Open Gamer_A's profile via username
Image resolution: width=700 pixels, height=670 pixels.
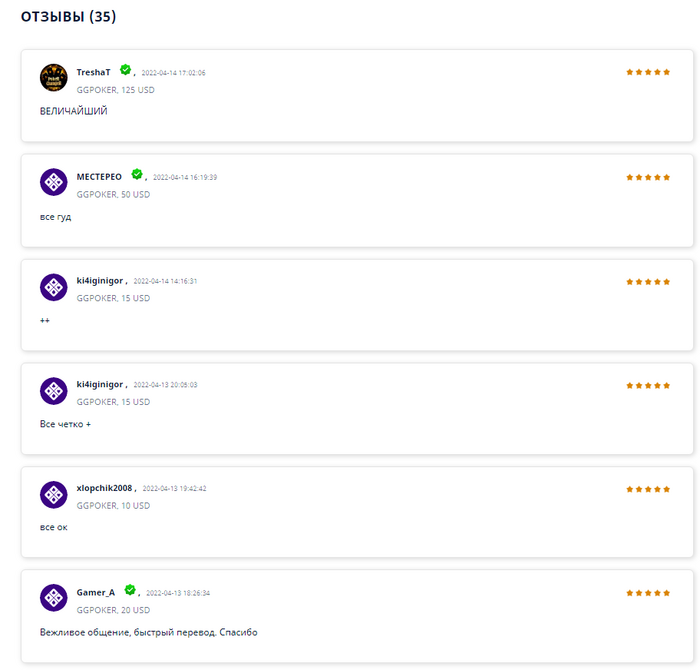(x=96, y=593)
